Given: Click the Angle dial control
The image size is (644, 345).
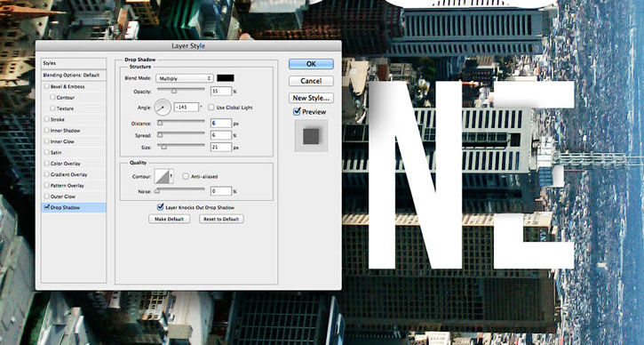Looking at the screenshot, I should [x=163, y=108].
